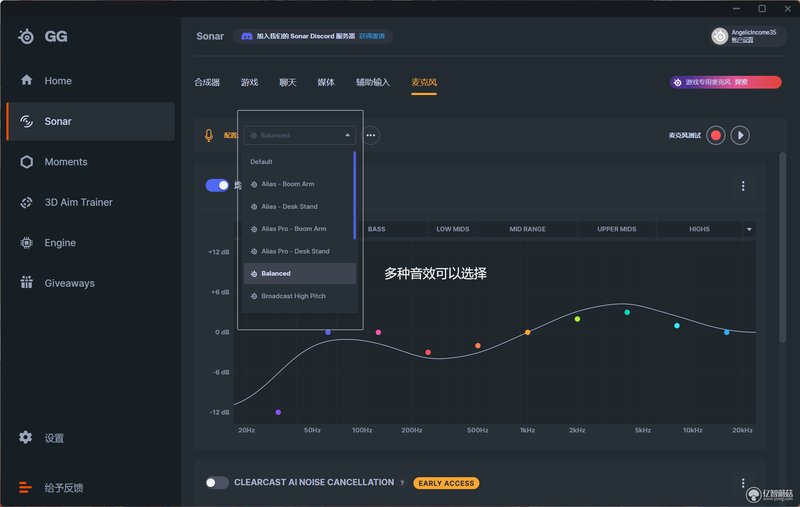Click the EARLY ACCESS badge
This screenshot has height=507, width=800.
point(446,483)
